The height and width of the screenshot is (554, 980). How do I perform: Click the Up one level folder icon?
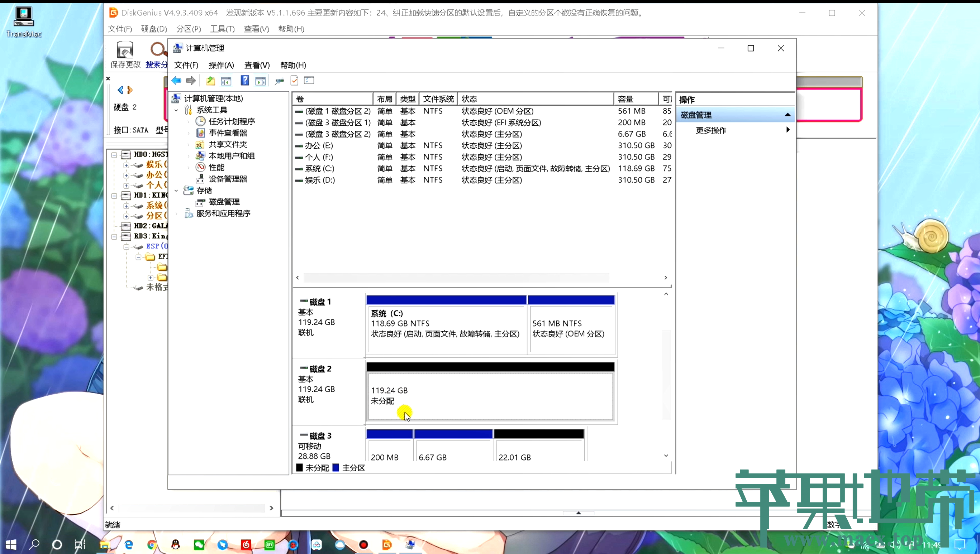pos(210,81)
